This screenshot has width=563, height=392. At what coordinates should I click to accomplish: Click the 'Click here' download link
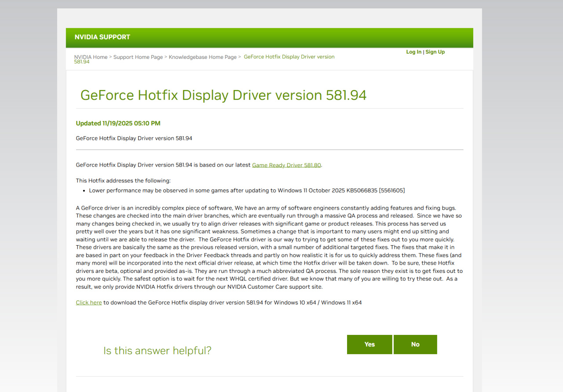pos(89,303)
